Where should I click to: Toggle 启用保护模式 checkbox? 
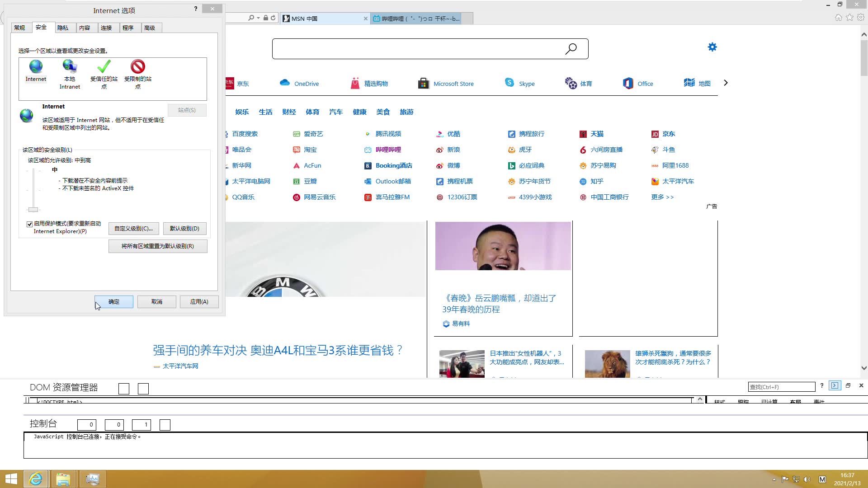tap(30, 224)
